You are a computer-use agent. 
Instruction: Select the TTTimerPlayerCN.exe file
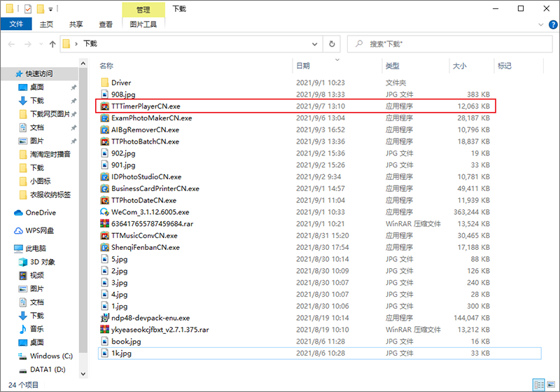click(x=146, y=106)
